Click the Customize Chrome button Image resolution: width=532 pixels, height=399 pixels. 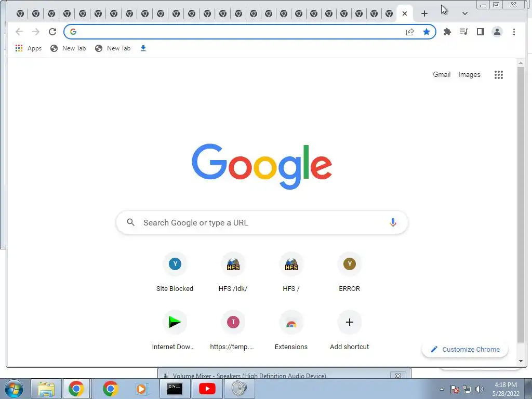(465, 350)
